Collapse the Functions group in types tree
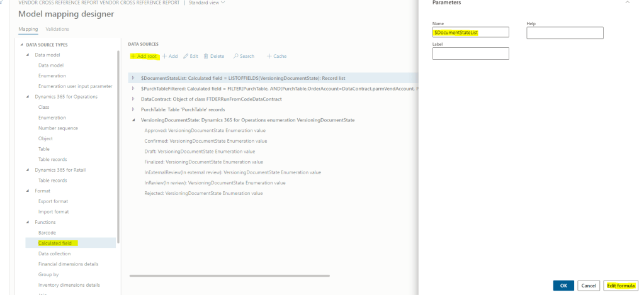 (x=28, y=222)
